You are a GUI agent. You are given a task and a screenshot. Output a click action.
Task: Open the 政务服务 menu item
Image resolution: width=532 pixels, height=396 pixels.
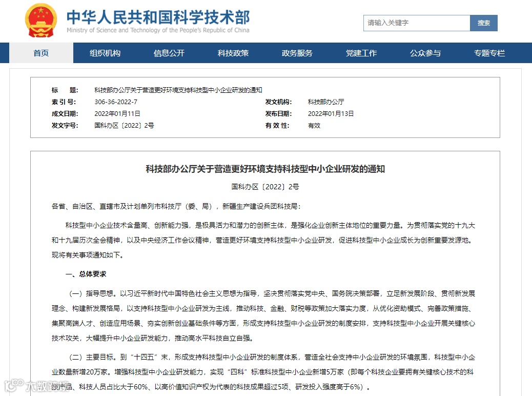pyautogui.click(x=297, y=53)
